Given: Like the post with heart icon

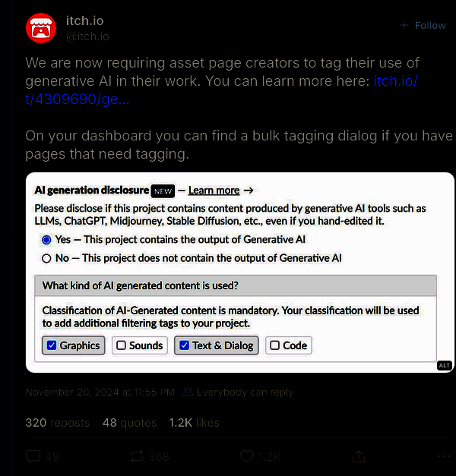Looking at the screenshot, I should click(247, 456).
